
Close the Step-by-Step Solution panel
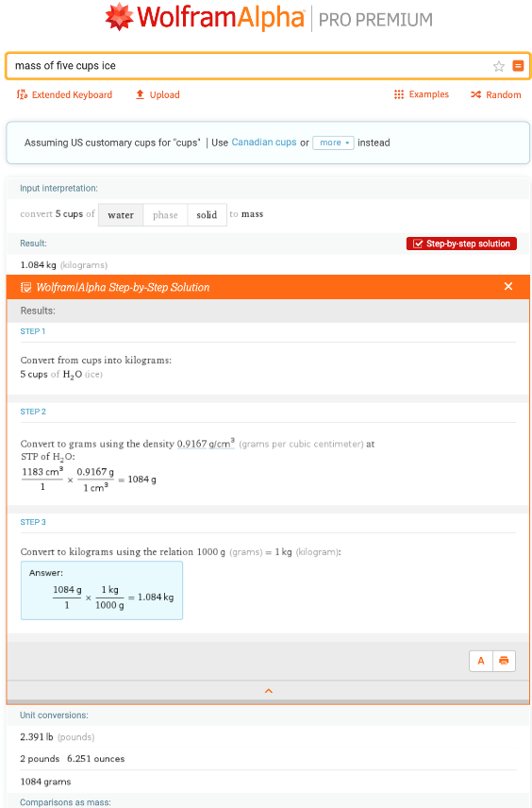(x=508, y=287)
